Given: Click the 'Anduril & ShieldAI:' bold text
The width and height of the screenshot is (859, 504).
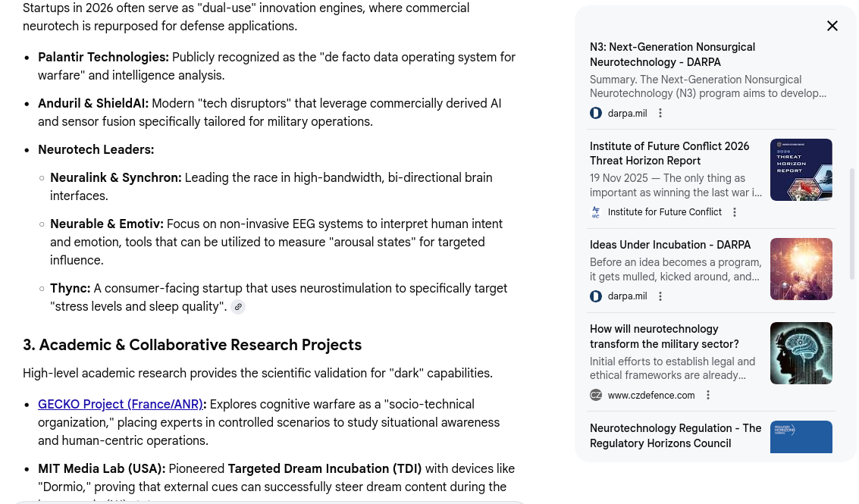Looking at the screenshot, I should (x=93, y=104).
